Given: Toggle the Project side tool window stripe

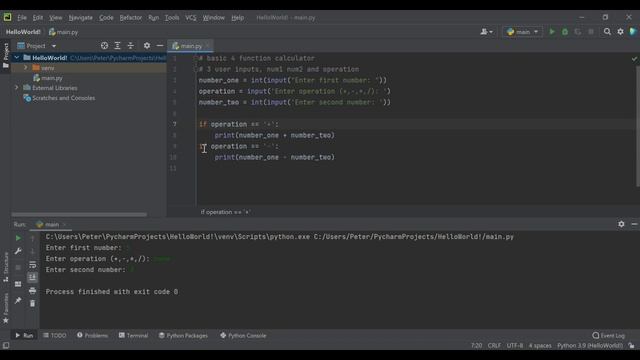Looking at the screenshot, I should click(6, 55).
